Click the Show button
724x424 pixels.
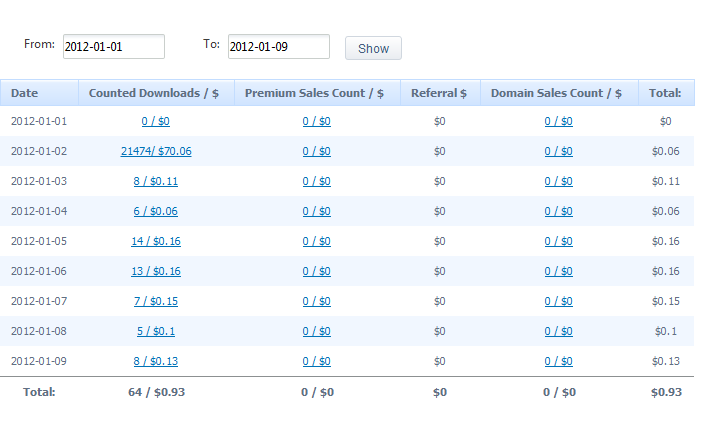coord(373,48)
